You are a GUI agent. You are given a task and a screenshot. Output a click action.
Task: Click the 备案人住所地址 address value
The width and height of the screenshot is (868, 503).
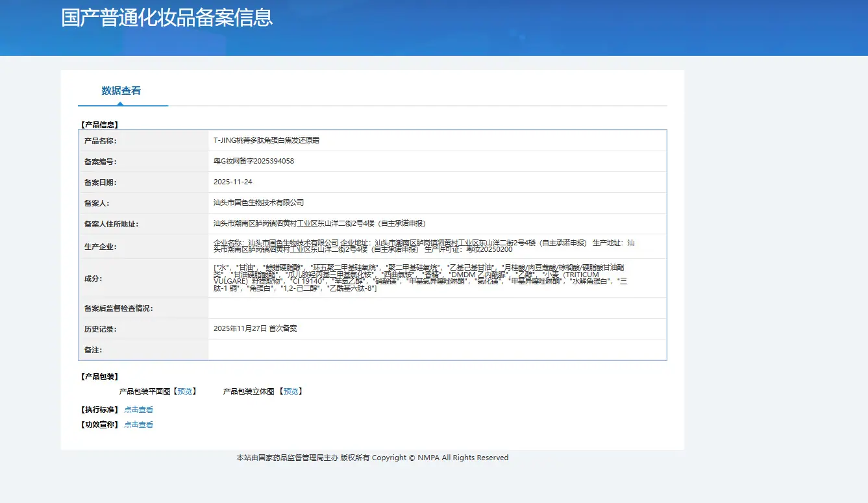point(319,223)
